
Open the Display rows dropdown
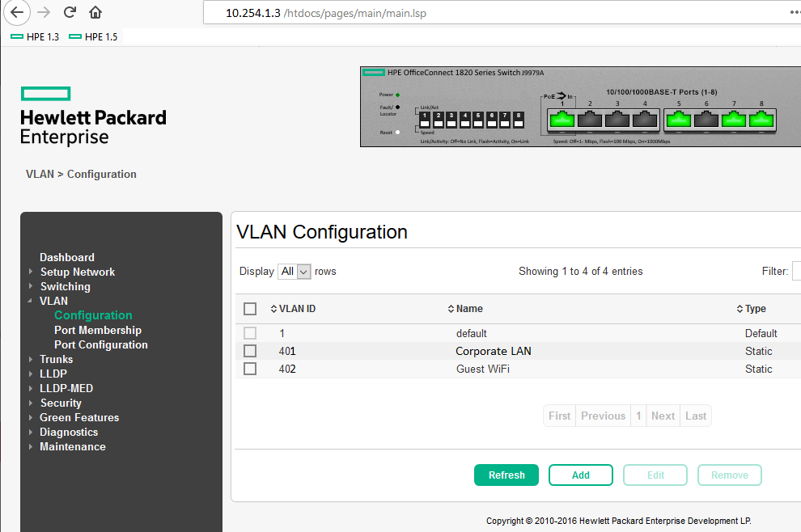point(295,271)
